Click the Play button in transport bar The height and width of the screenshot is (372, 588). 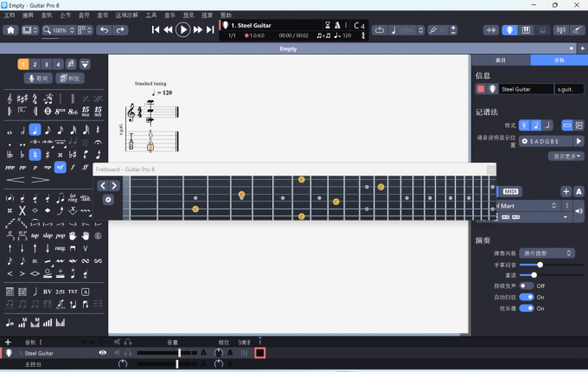(x=182, y=29)
